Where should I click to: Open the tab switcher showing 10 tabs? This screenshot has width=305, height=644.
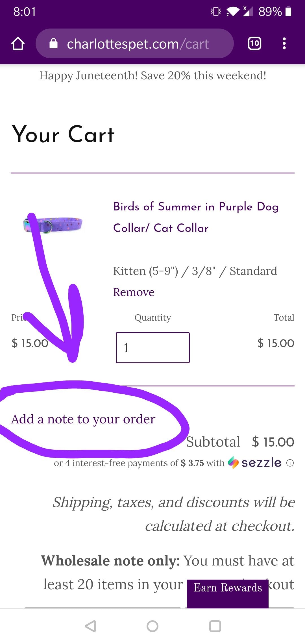(254, 43)
